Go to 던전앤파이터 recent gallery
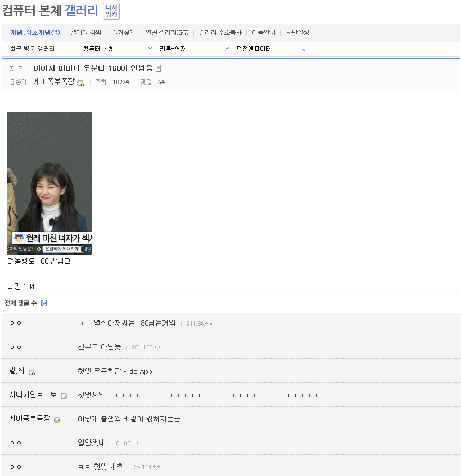Viewport: 461px width, 476px height. click(254, 49)
